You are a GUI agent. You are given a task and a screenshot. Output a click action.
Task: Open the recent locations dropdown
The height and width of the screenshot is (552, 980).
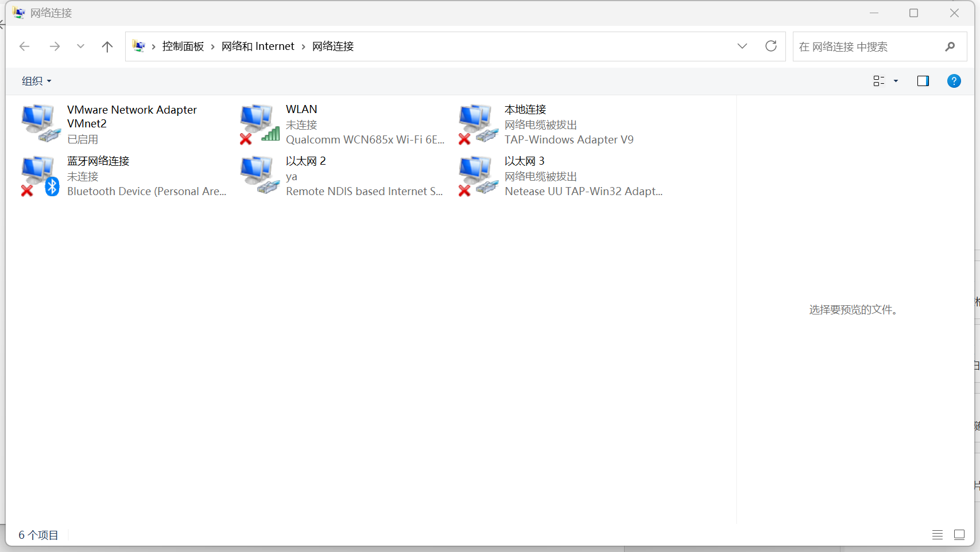point(80,46)
